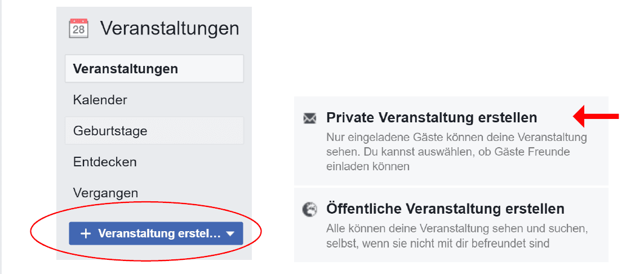This screenshot has height=274, width=644.
Task: Expand the Veranstaltung erstellen dropdown arrow
Action: tap(230, 233)
